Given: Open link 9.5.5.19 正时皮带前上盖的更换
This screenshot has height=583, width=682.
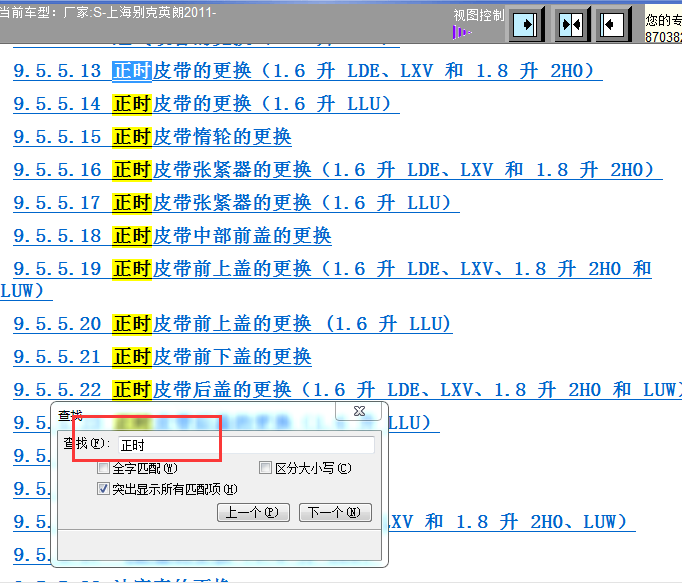Looking at the screenshot, I should [x=332, y=269].
